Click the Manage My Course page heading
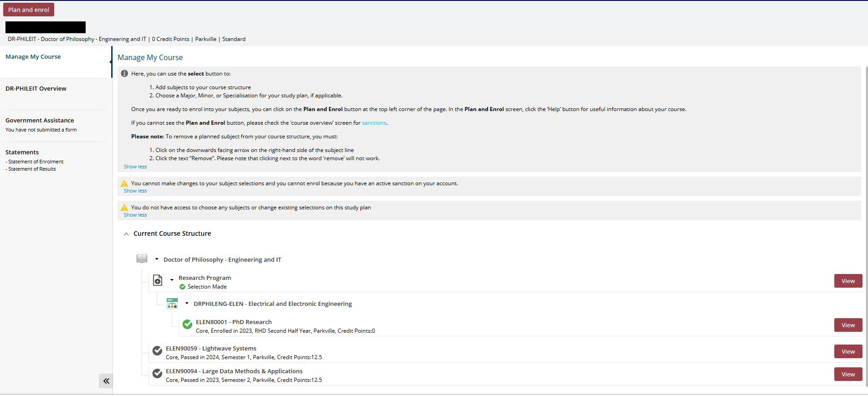The image size is (868, 396). pos(150,57)
